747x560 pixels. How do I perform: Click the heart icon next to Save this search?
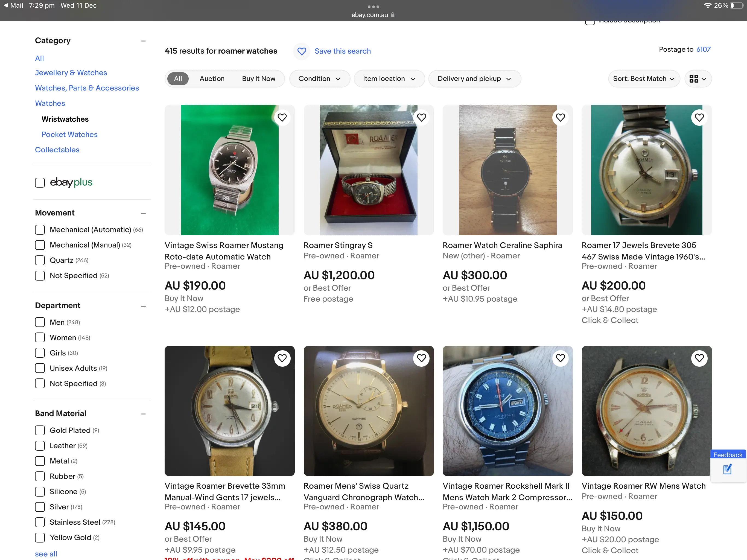click(301, 51)
